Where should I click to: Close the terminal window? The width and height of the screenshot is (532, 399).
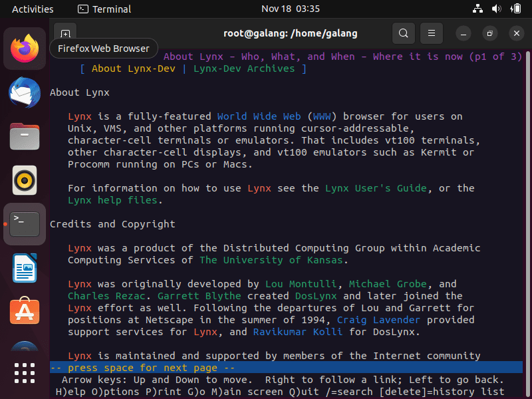pos(517,33)
